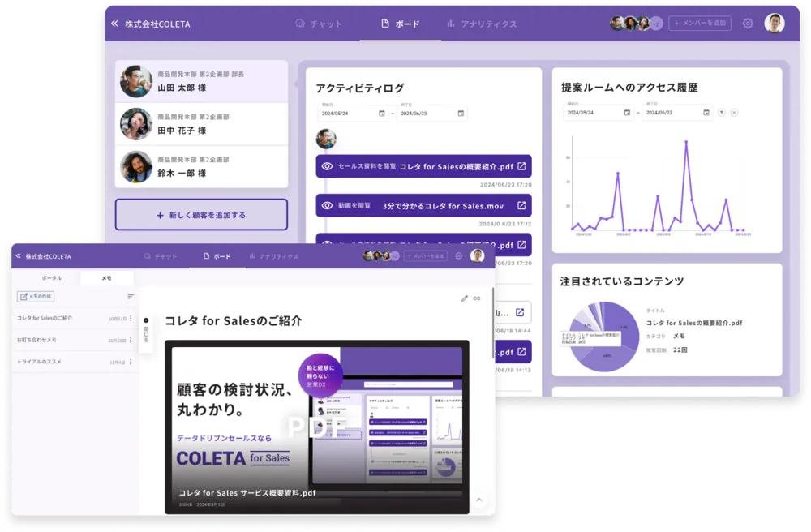811x532 pixels.
Task: Click the eye icon beside 動画を閲覧
Action: click(327, 206)
